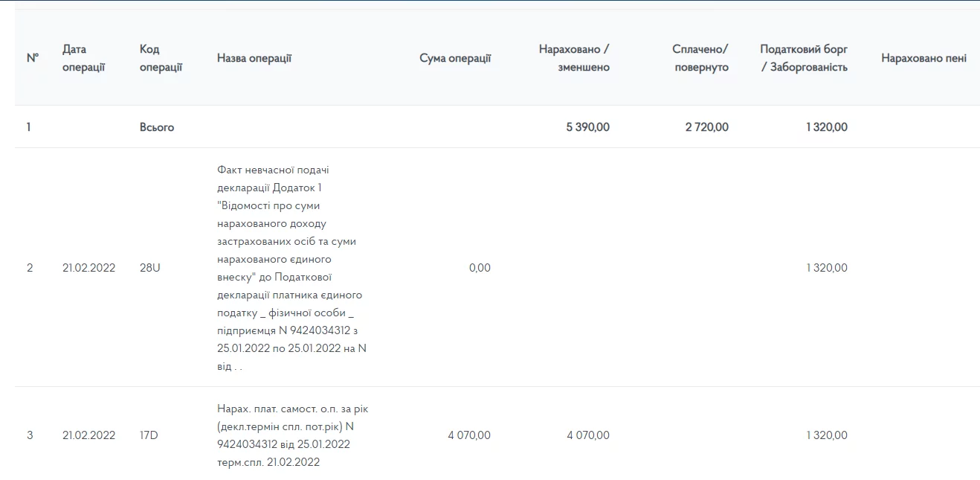
Task: Select operation code 28U
Action: pos(150,268)
